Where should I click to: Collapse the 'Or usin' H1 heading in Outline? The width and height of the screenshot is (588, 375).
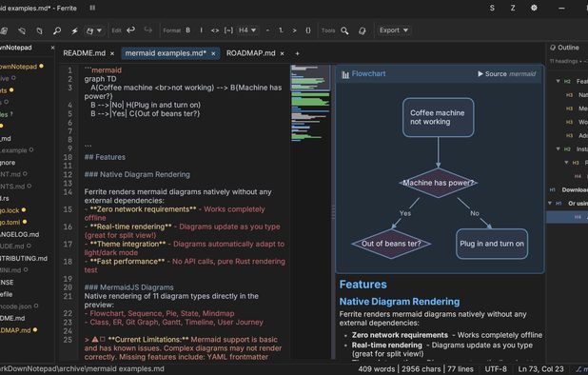550,204
